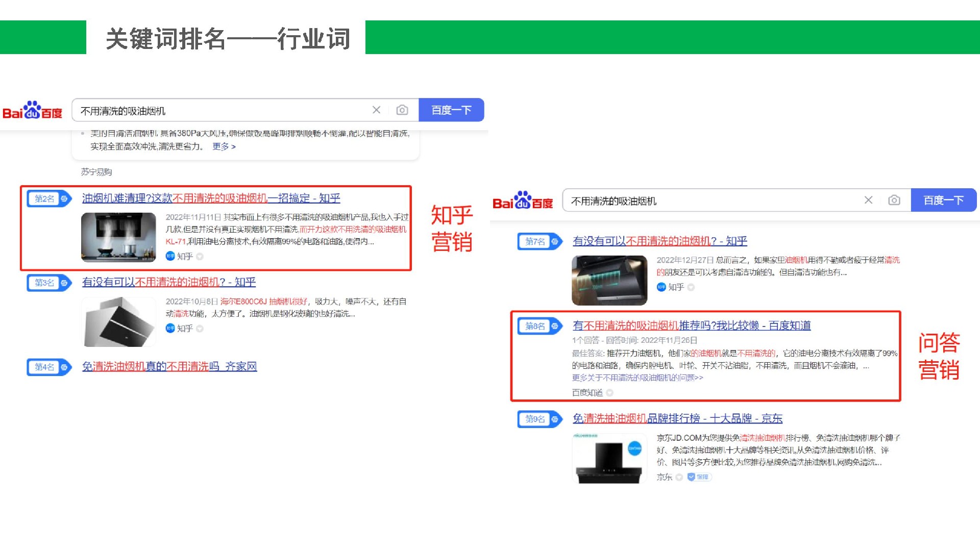
Task: Click range hood thumbnail with steam in 第2名 result
Action: (x=118, y=237)
